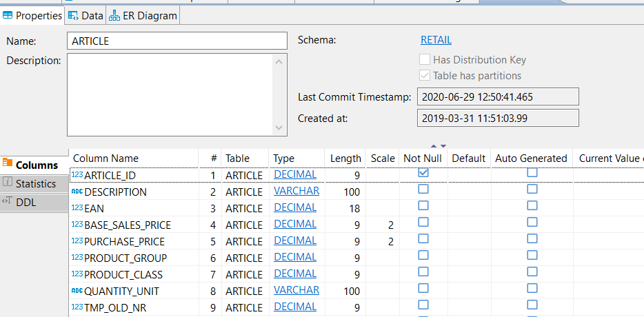Image resolution: width=644 pixels, height=317 pixels.
Task: Open DECIMAL type link for PRODUCT_GROUP
Action: pyautogui.click(x=295, y=257)
